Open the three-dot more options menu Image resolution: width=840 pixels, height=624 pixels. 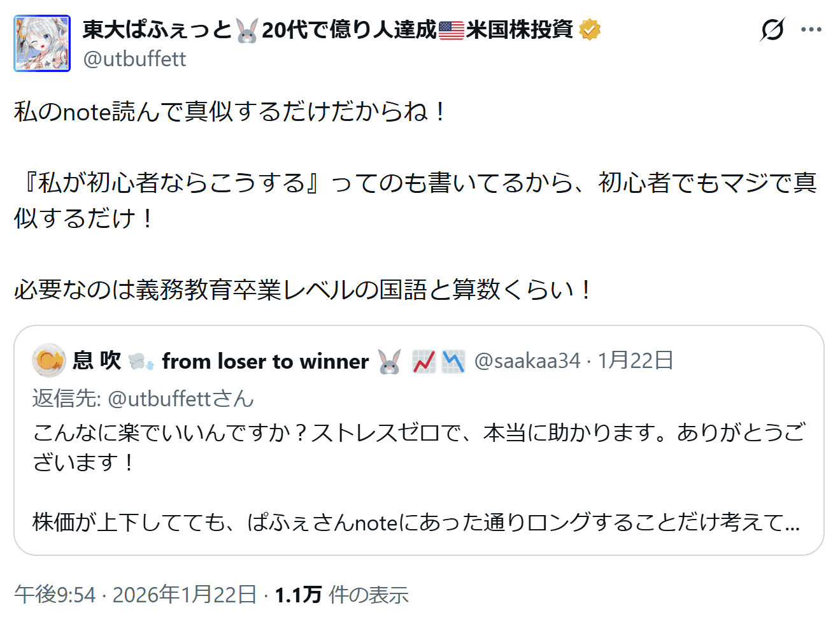(x=811, y=29)
